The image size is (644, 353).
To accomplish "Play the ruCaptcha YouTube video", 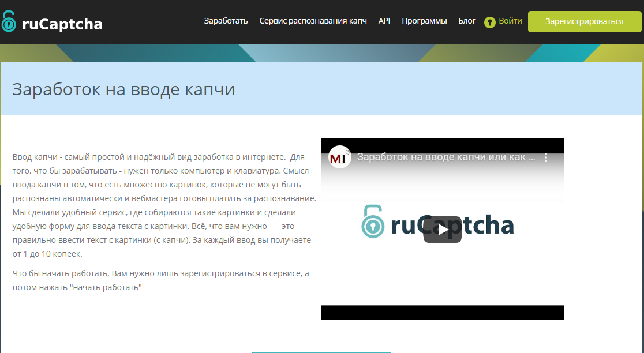I will tap(443, 230).
